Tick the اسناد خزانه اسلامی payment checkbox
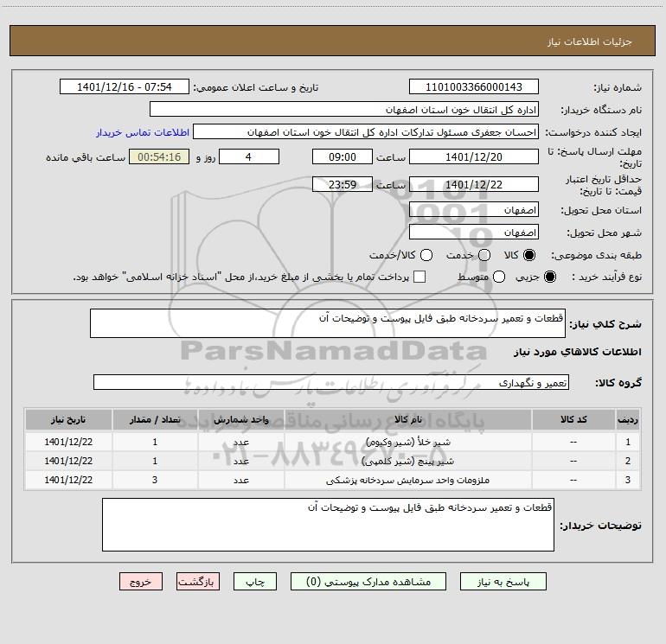This screenshot has height=644, width=666. click(419, 277)
